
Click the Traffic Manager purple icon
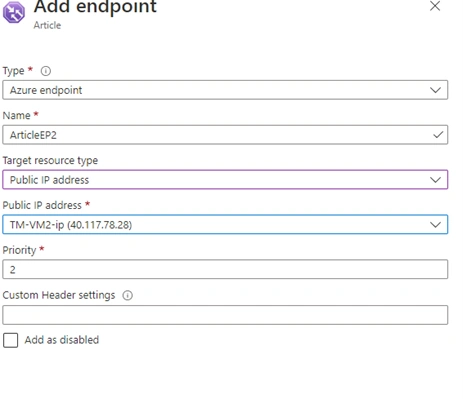pyautogui.click(x=14, y=12)
